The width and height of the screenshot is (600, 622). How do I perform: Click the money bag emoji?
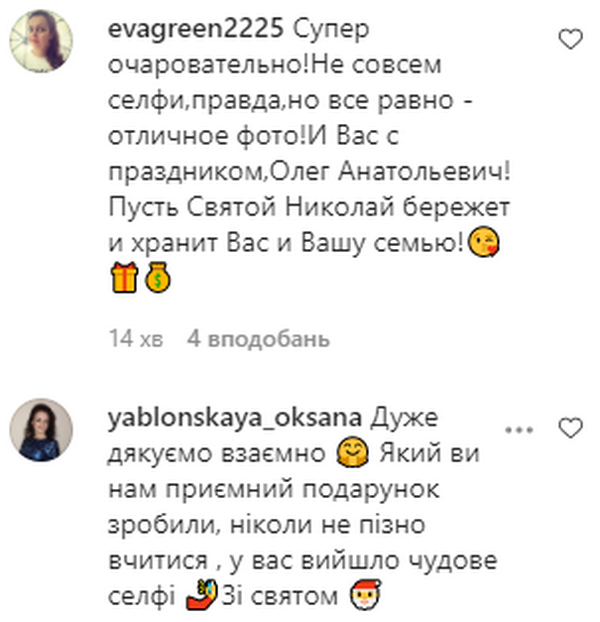click(x=157, y=277)
